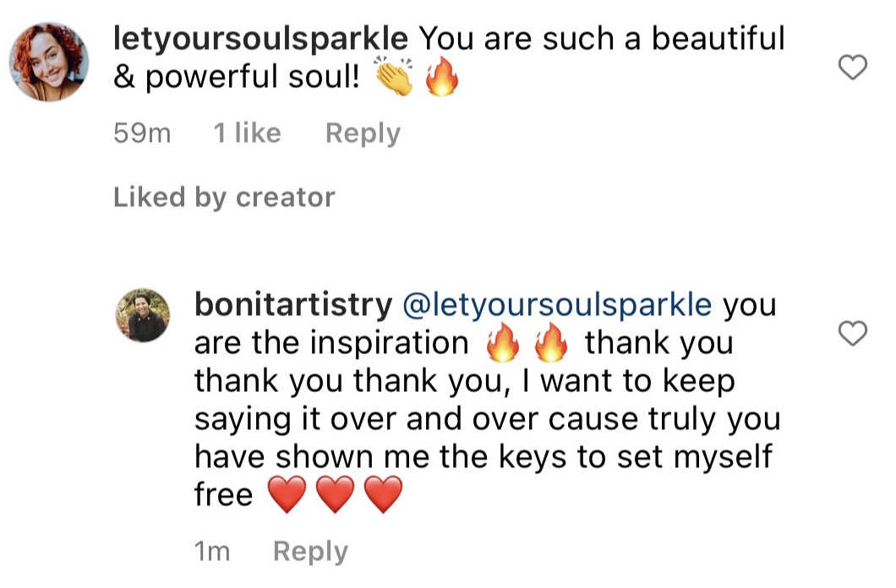Reply to letyoursoulsparkle's comment

point(363,133)
